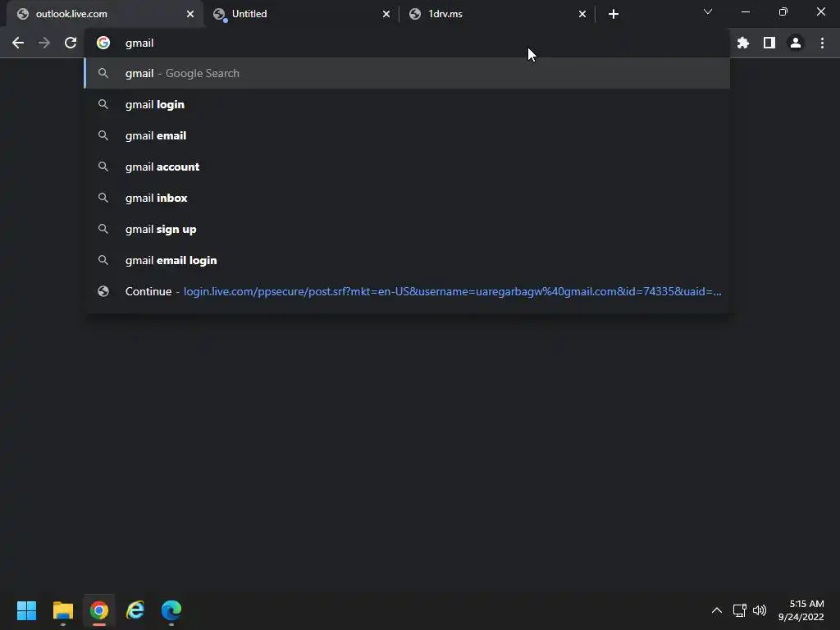Go back using the back arrow
Viewport: 840px width, 630px height.
18,43
